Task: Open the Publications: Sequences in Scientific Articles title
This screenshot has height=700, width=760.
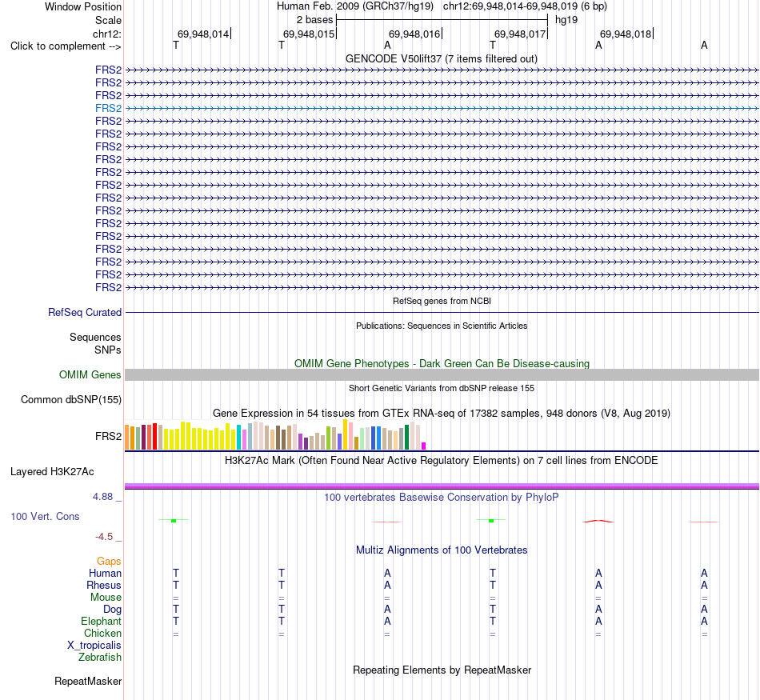Action: click(441, 326)
